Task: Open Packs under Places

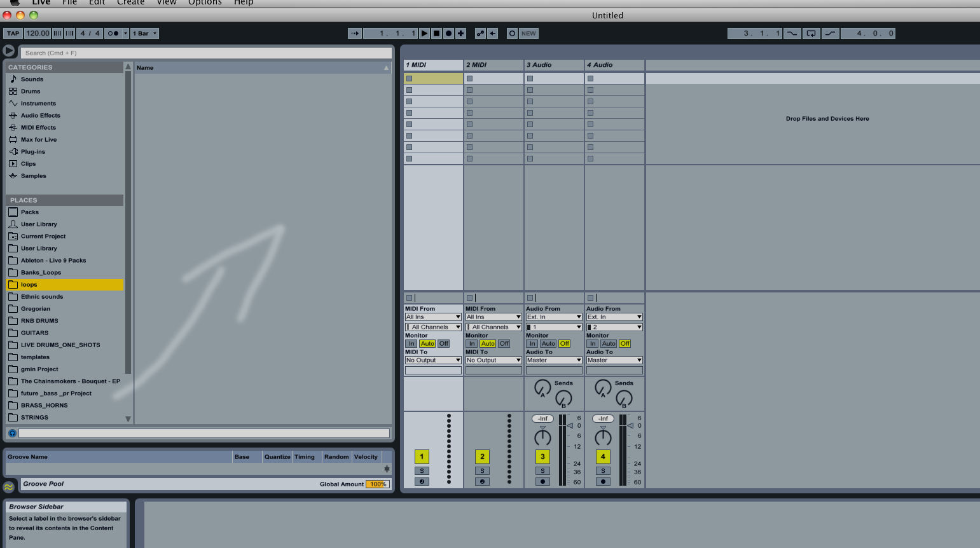Action: (30, 212)
